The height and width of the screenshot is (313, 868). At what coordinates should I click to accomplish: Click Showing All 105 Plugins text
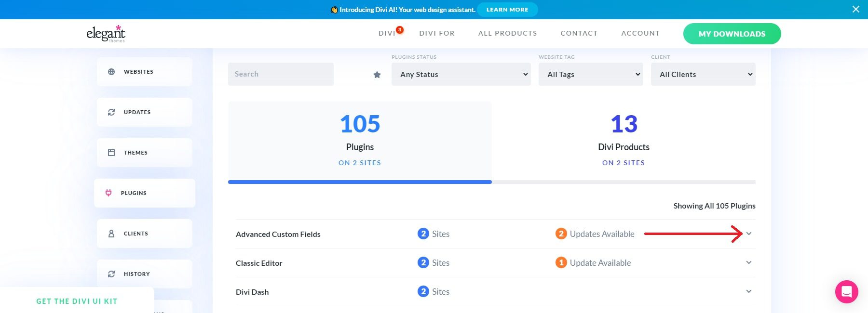pyautogui.click(x=715, y=206)
